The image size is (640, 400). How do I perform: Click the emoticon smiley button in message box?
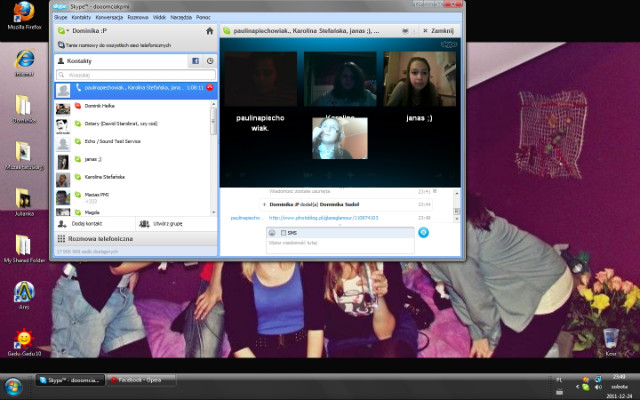272,233
